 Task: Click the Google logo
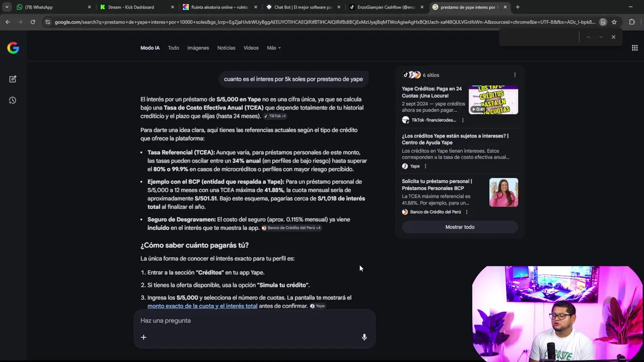[13, 48]
